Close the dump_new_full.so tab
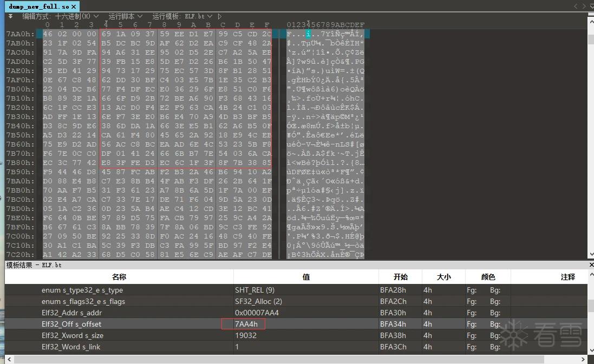Screen dimensions: 594x364 tap(74, 6)
